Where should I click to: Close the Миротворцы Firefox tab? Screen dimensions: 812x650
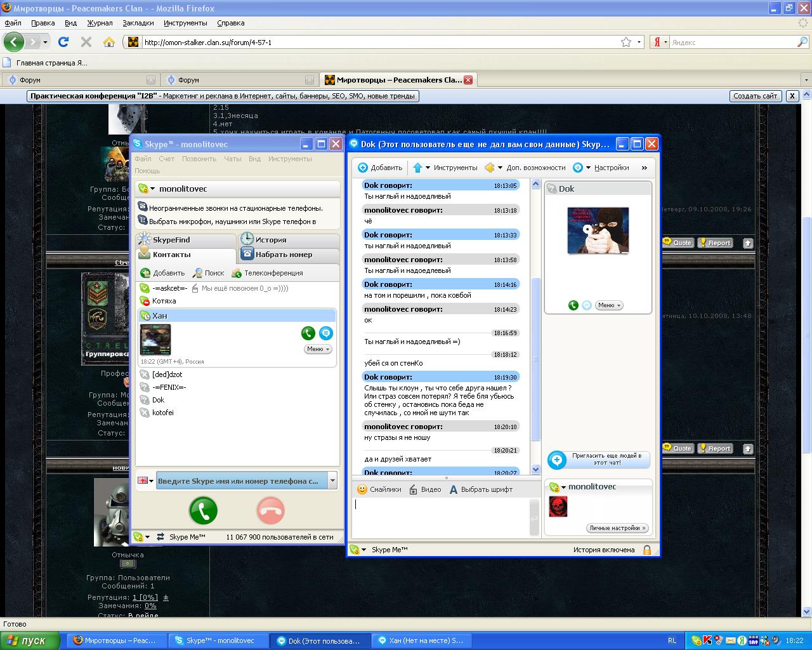pos(468,80)
